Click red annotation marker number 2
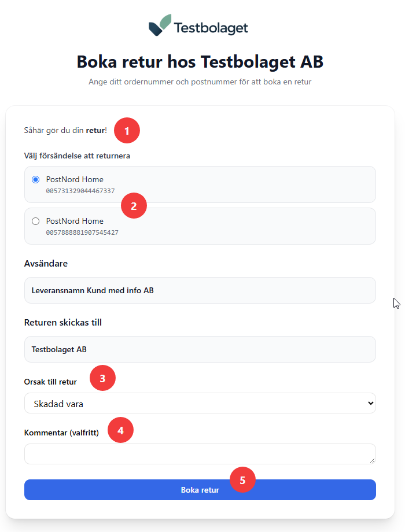This screenshot has height=532, width=405. 134,206
